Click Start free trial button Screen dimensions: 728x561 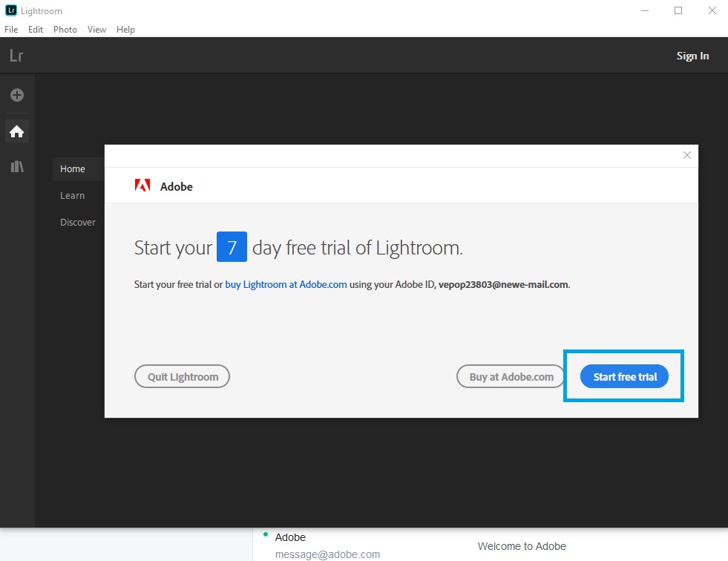pos(624,377)
